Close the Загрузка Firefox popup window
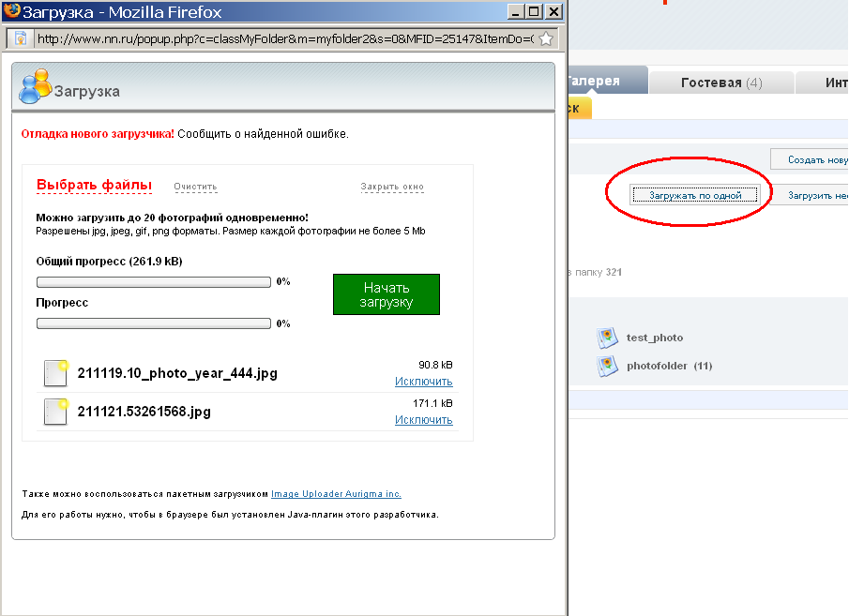Image resolution: width=849 pixels, height=616 pixels. 553,11
